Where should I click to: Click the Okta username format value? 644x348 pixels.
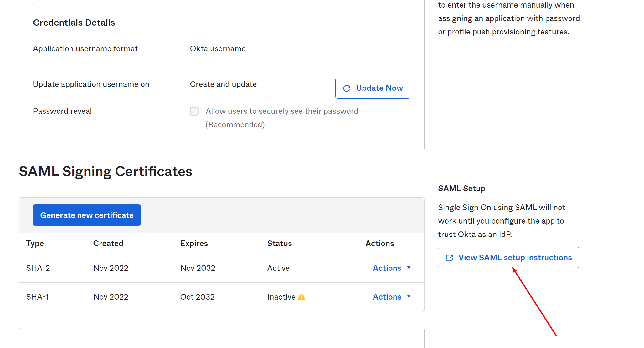coord(218,49)
